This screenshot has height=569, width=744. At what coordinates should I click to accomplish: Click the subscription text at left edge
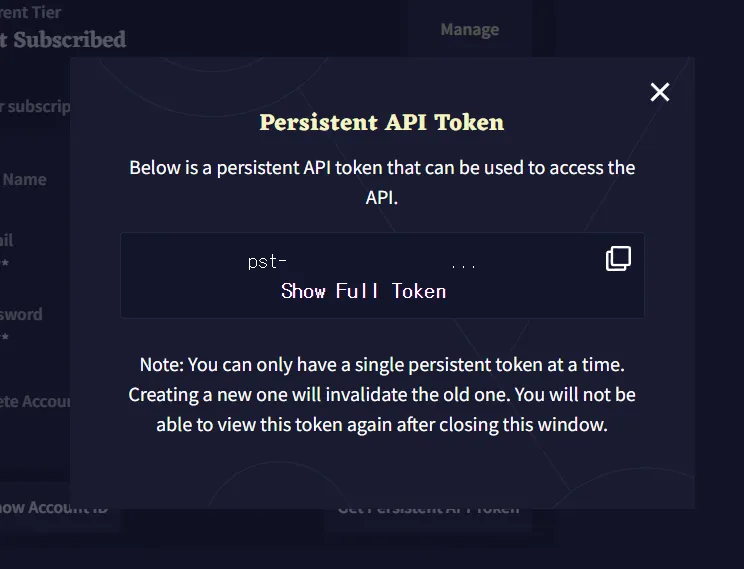35,106
